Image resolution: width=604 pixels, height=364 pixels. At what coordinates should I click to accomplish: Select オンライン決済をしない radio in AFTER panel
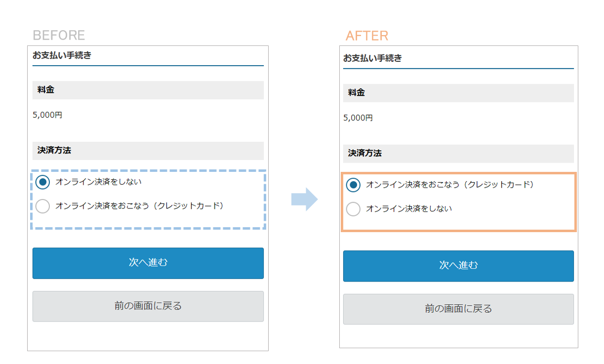click(x=353, y=209)
